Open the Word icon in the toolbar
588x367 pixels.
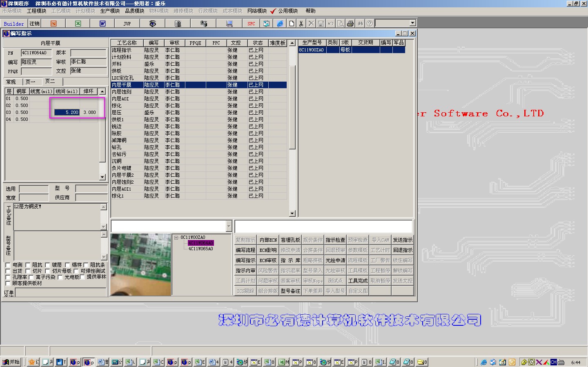pyautogui.click(x=102, y=24)
